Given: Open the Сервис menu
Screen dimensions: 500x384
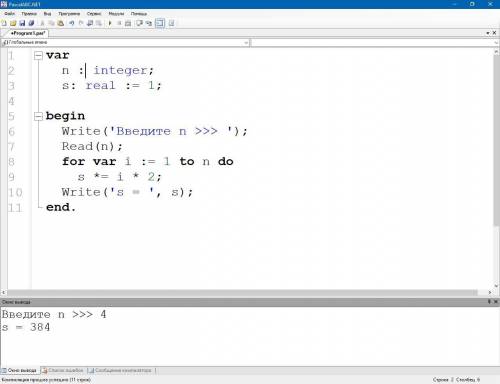Looking at the screenshot, I should (94, 14).
